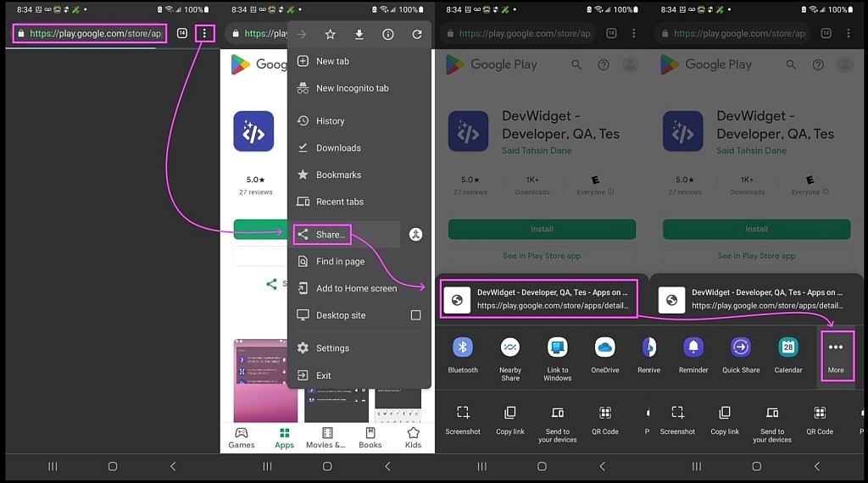This screenshot has width=868, height=483.
Task: Switch to the Kids tab
Action: [413, 437]
